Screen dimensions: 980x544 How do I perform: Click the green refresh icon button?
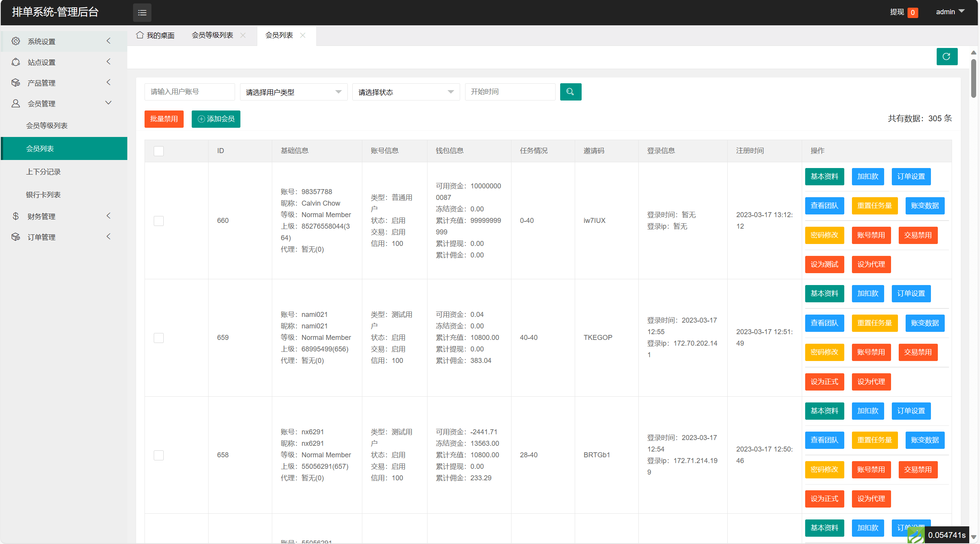click(947, 57)
